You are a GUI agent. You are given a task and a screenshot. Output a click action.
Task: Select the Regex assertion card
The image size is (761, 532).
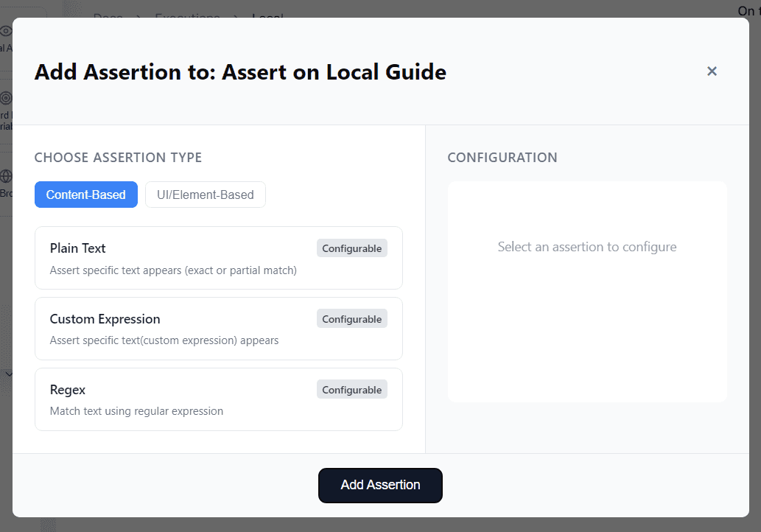tap(219, 399)
